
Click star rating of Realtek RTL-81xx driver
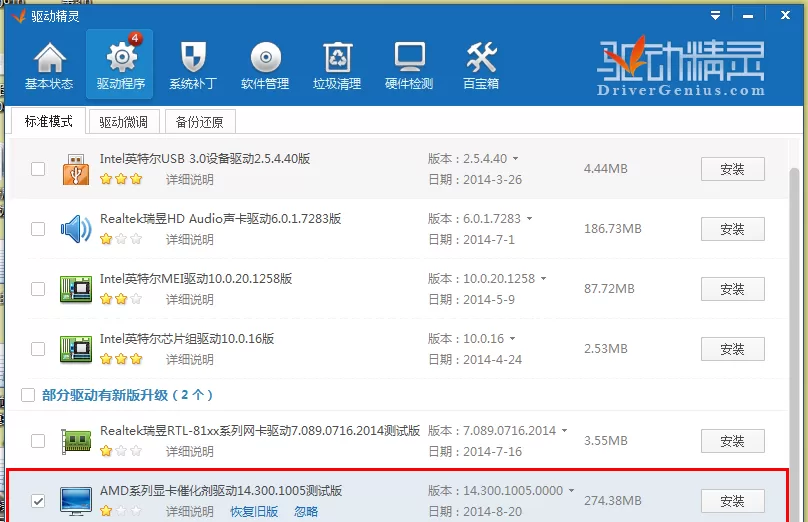(x=121, y=451)
